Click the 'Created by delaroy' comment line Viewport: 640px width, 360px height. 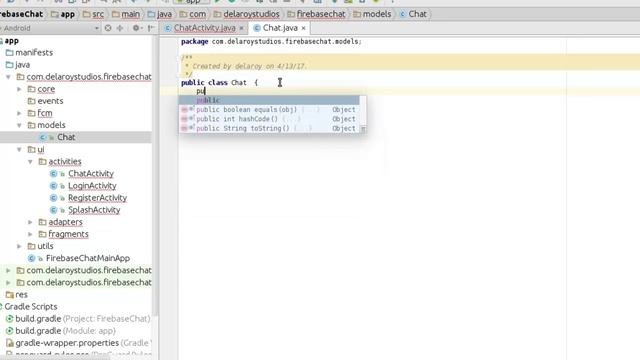pyautogui.click(x=246, y=66)
